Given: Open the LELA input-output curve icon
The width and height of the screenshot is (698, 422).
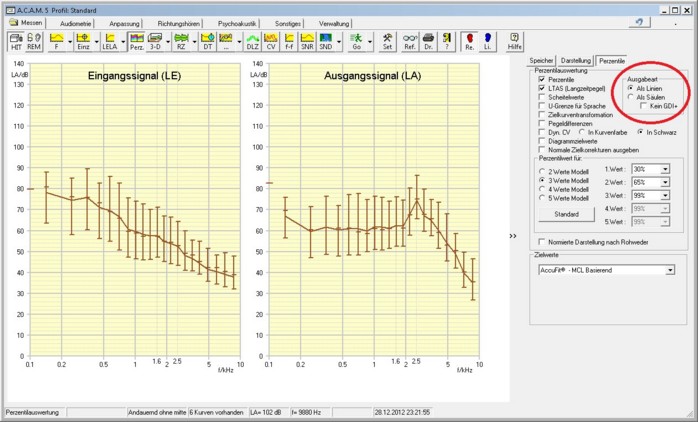Looking at the screenshot, I should click(110, 41).
